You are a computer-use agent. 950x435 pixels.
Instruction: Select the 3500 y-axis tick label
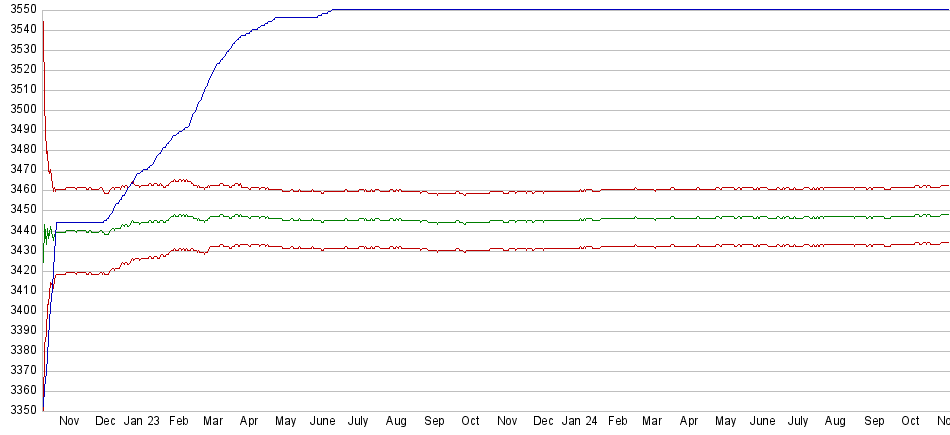(x=18, y=110)
